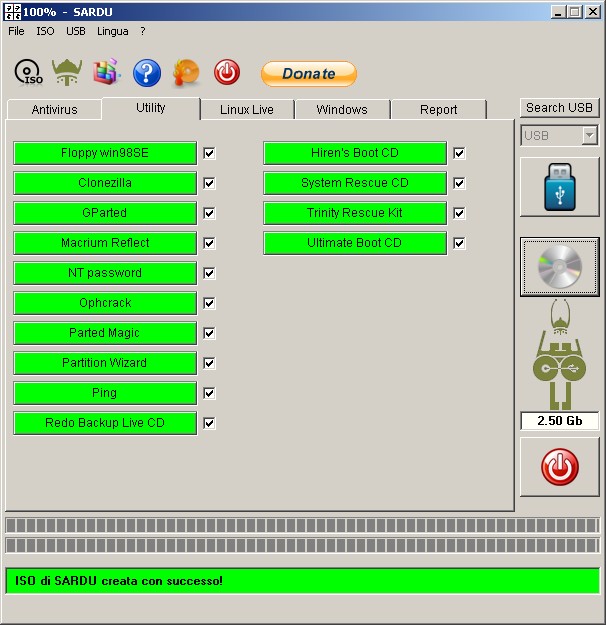
Task: Click the Ultimate Boot CD button
Action: click(x=355, y=243)
